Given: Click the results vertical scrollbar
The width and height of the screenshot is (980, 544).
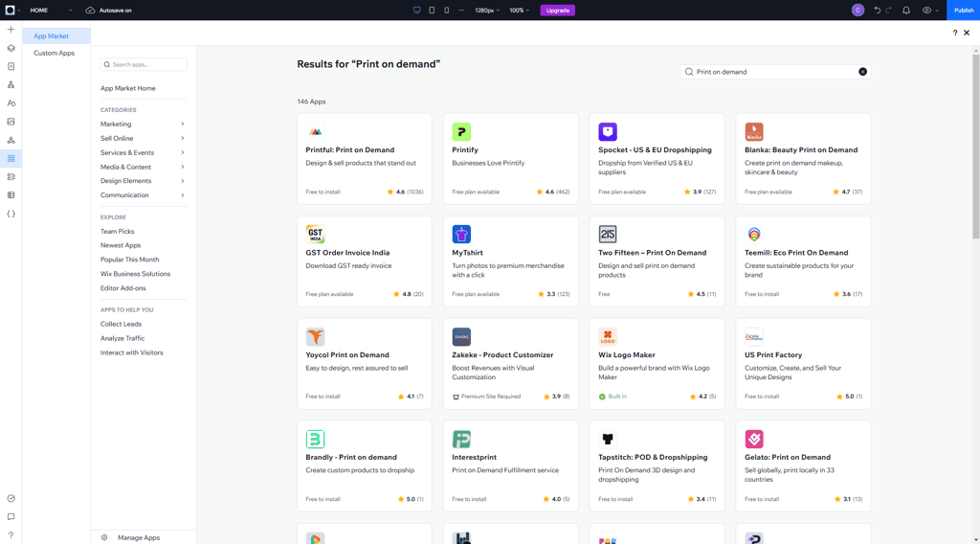Looking at the screenshot, I should coord(975,147).
